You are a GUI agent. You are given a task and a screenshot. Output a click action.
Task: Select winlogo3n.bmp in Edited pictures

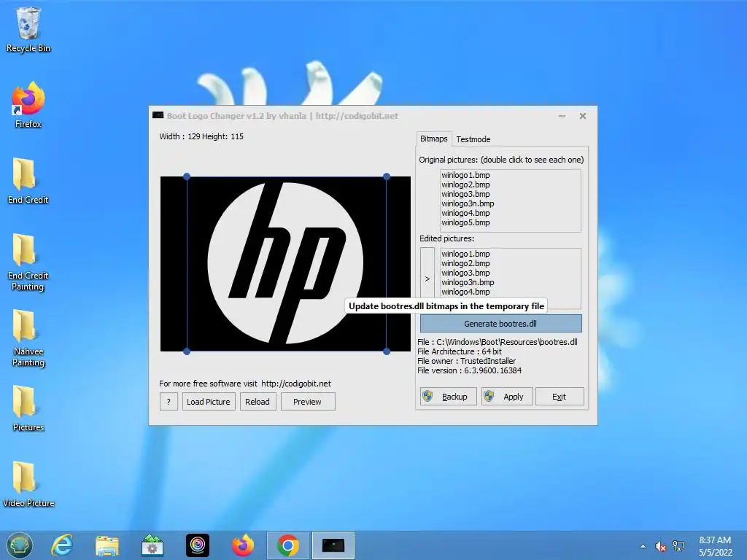coord(468,282)
